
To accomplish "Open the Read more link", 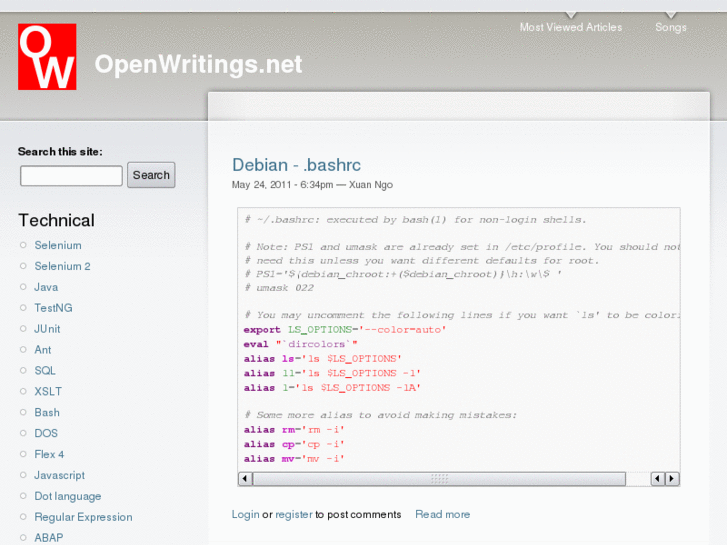I will pyautogui.click(x=442, y=514).
